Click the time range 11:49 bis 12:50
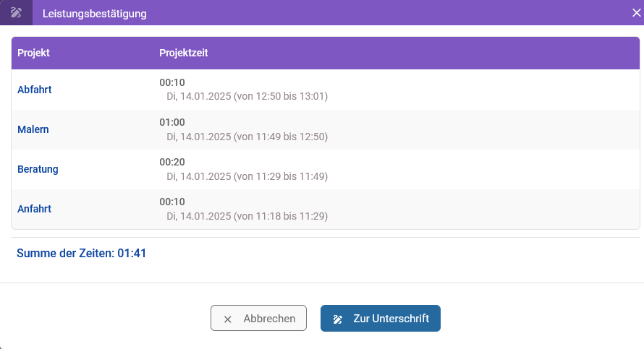The height and width of the screenshot is (349, 644). (x=281, y=136)
